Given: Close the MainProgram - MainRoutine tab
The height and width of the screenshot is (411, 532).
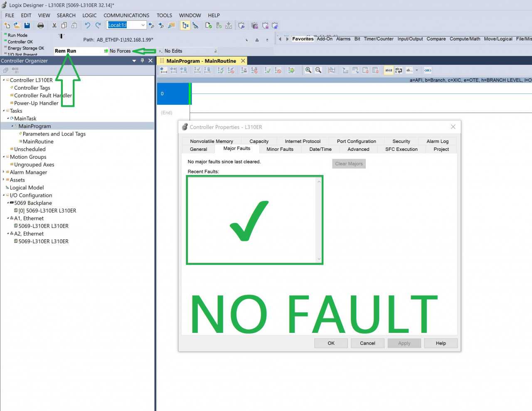Looking at the screenshot, I should (243, 61).
